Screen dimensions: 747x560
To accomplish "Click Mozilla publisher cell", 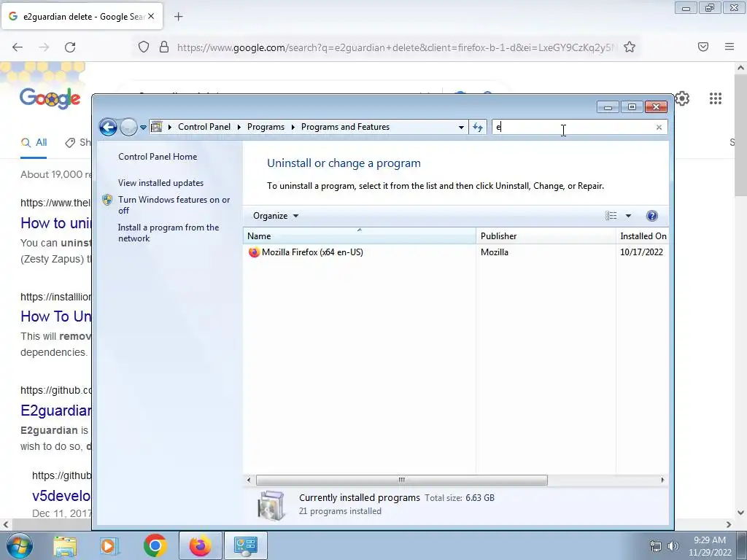I will coord(494,252).
